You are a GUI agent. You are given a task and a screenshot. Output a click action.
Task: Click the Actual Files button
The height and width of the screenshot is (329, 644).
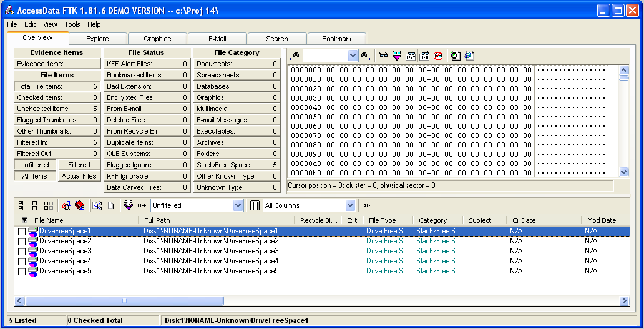tap(79, 176)
